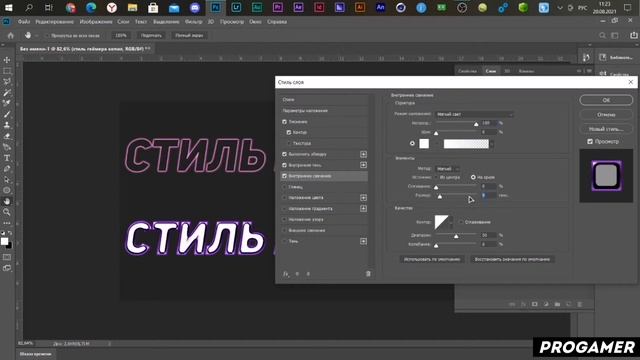Click the new group folder icon in Layers panel

tap(557, 304)
